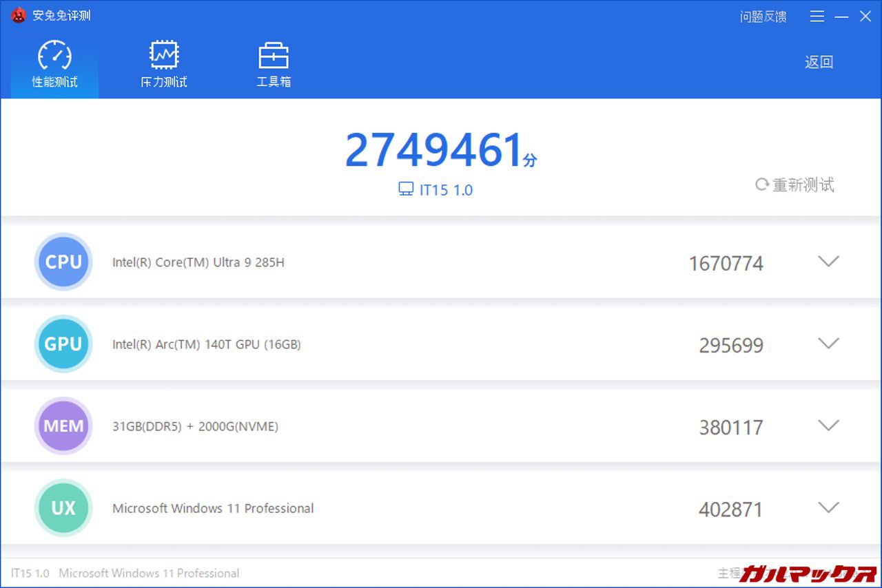
Task: Click the blue CPU circle icon
Action: [63, 262]
